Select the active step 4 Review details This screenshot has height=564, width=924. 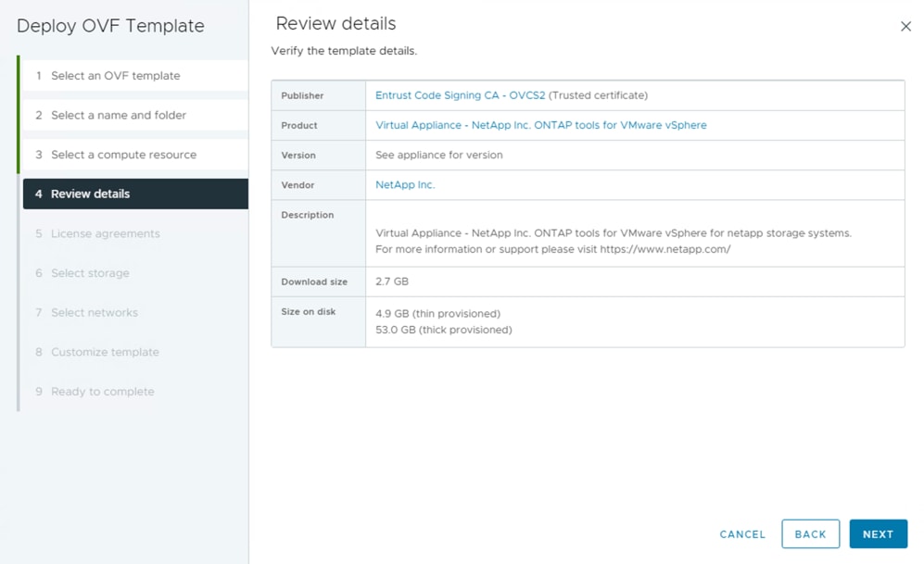135,194
